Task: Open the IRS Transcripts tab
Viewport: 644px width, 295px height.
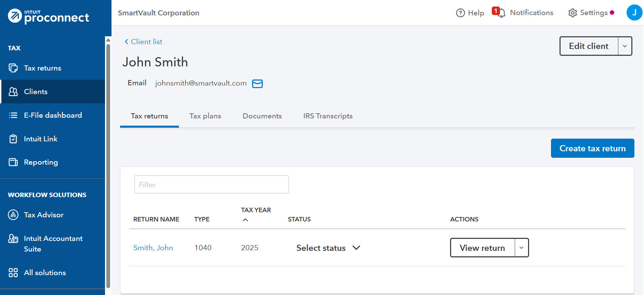Action: pos(328,116)
